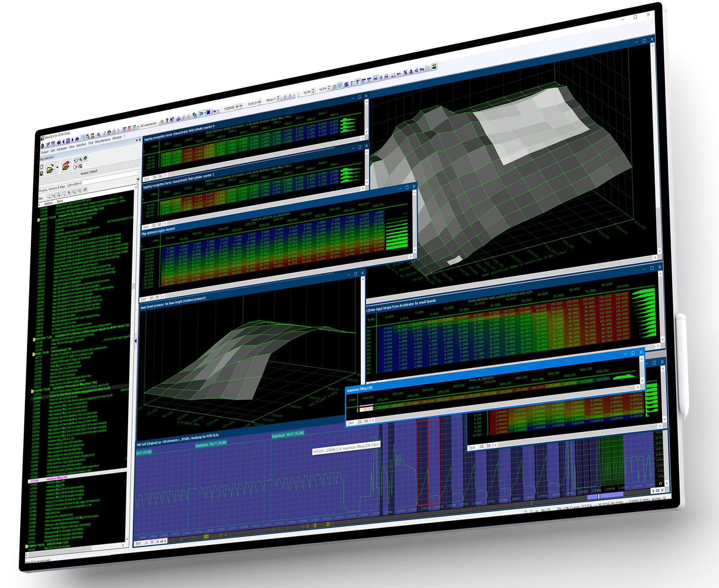Image resolution: width=719 pixels, height=588 pixels.
Task: Click the context help cursor-question icon
Action: pos(172,119)
